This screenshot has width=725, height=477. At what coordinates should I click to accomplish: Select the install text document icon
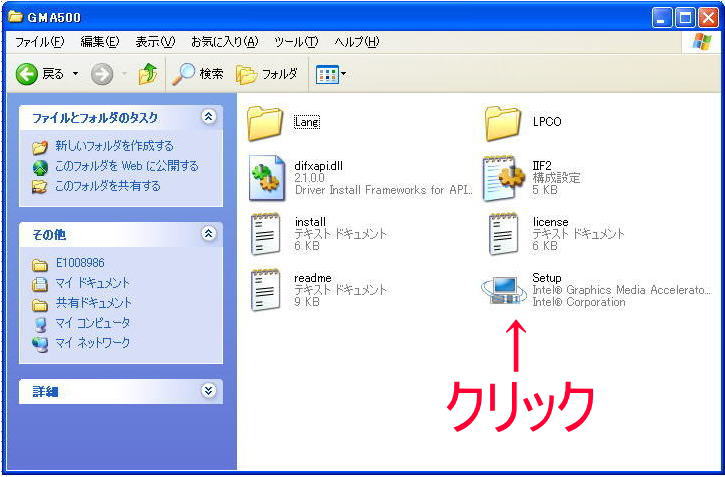pyautogui.click(x=265, y=234)
